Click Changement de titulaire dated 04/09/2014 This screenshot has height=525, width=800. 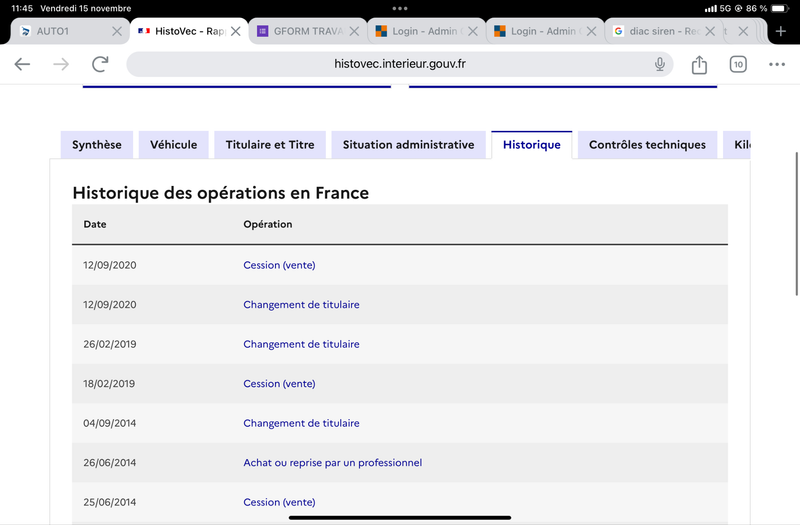tap(301, 423)
